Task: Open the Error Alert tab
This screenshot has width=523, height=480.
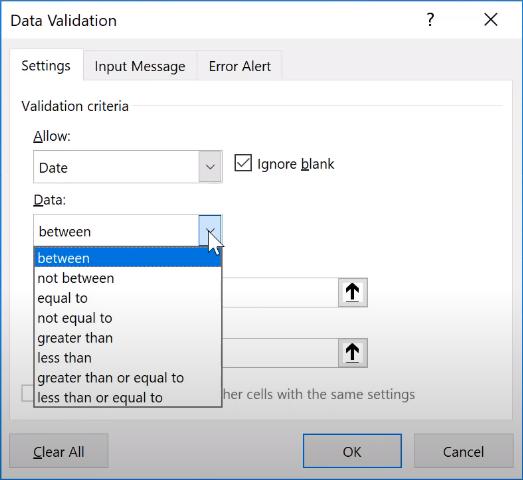Action: click(239, 66)
